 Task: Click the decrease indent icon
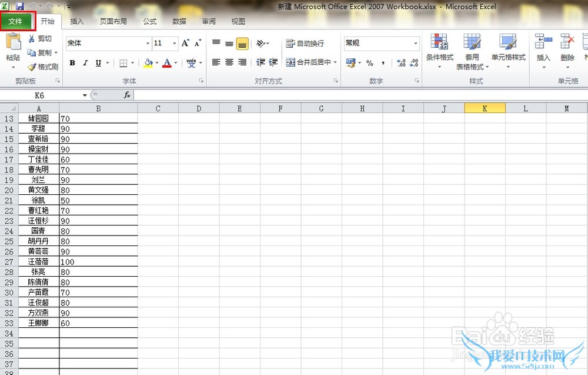(260, 62)
